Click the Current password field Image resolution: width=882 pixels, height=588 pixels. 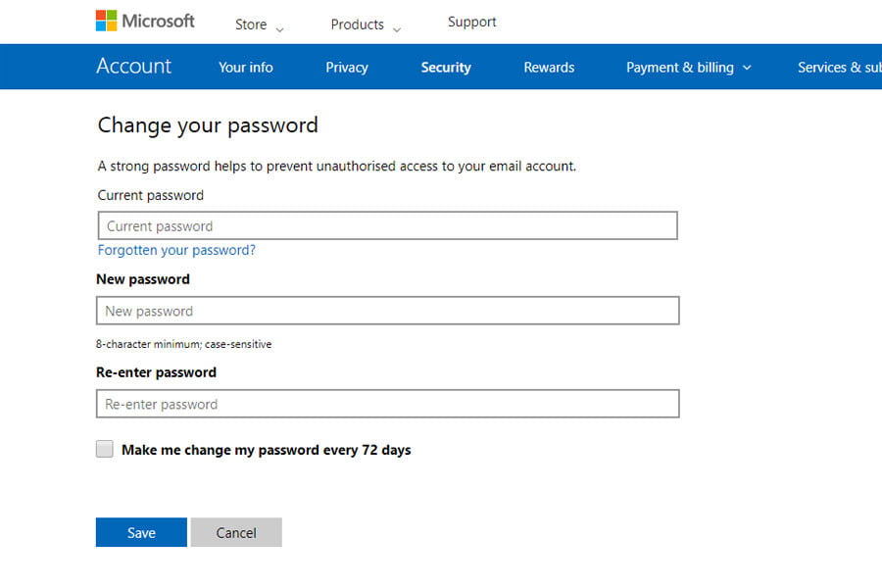click(387, 226)
